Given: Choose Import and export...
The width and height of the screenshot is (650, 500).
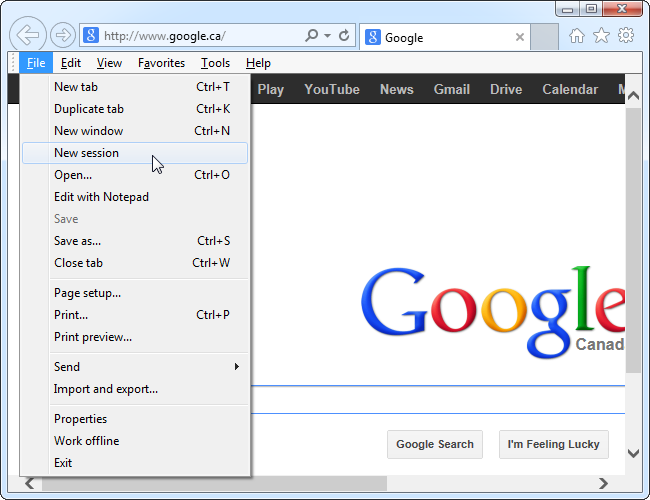Looking at the screenshot, I should 135,389.
